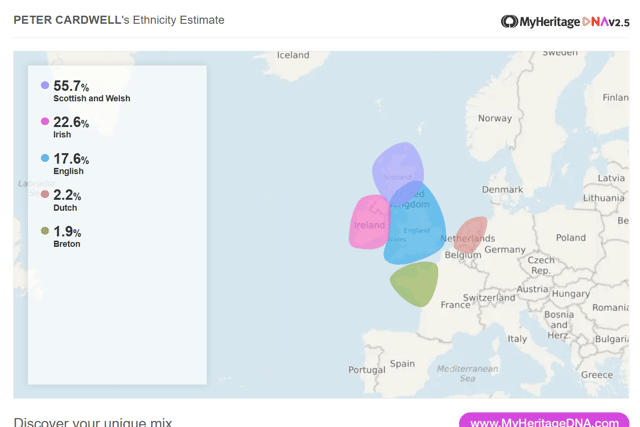The width and height of the screenshot is (640, 427).
Task: Click the Portugal map label
Action: pyautogui.click(x=367, y=370)
